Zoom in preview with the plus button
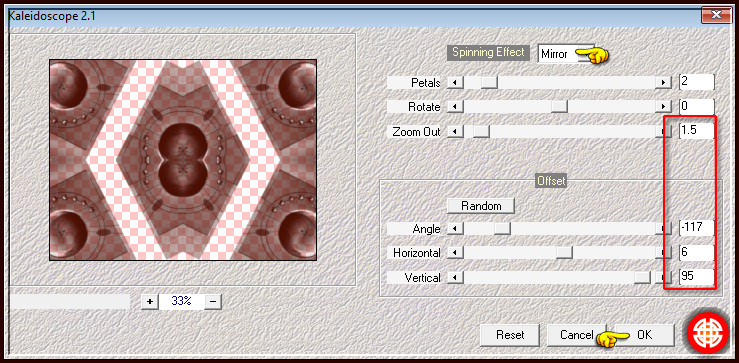This screenshot has height=363, width=739. pos(150,302)
